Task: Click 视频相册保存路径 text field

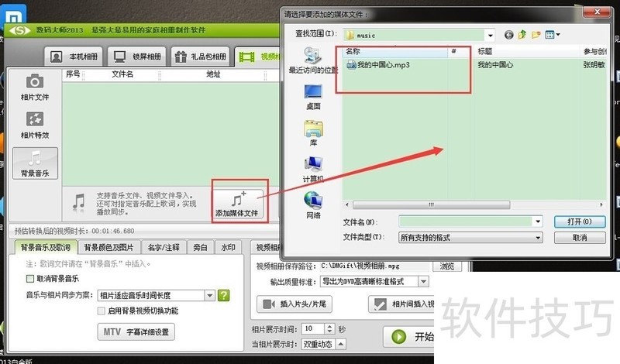Action: (374, 266)
